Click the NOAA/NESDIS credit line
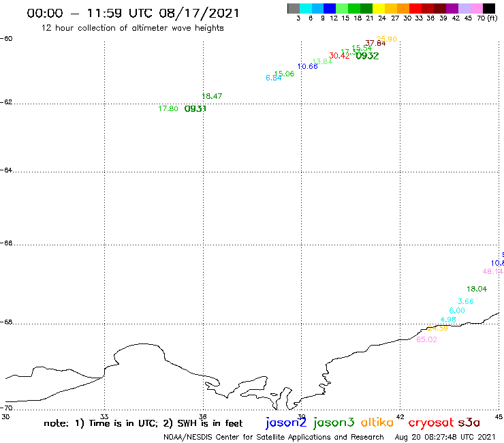The image size is (504, 443). [274, 438]
